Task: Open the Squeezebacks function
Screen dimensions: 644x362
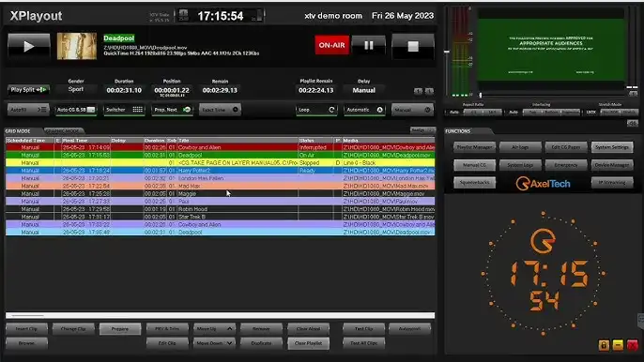Action: click(474, 182)
